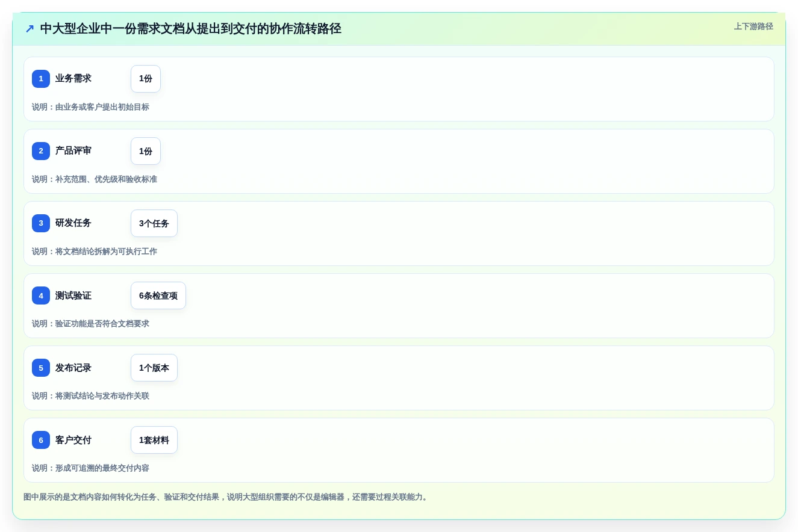Click the 1份 chip in 产品评审 row
The image size is (798, 532).
click(x=146, y=151)
